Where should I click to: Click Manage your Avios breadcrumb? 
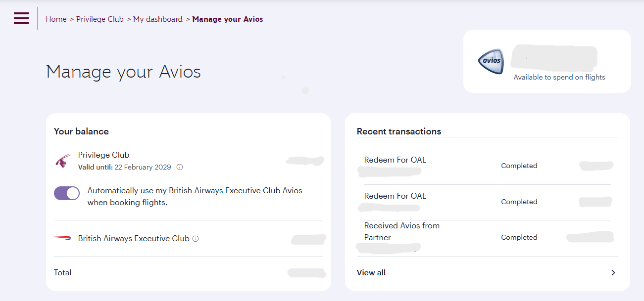[x=228, y=19]
